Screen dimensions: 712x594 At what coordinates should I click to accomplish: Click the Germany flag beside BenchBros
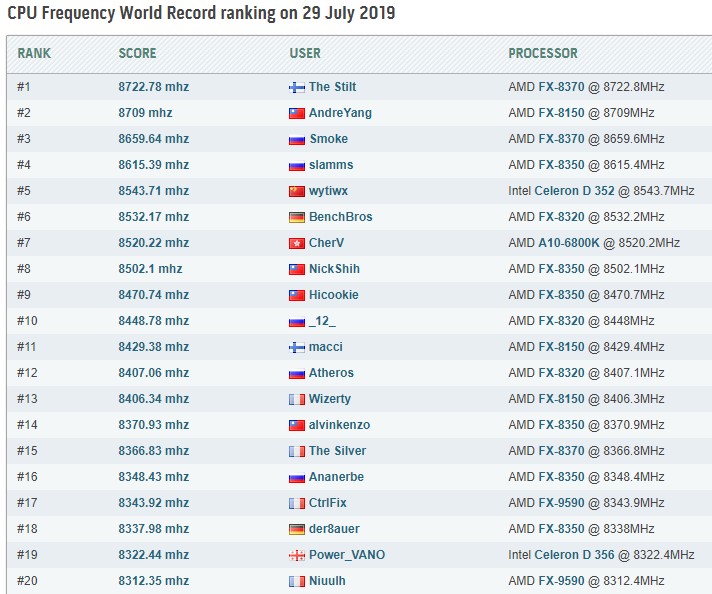pos(297,217)
